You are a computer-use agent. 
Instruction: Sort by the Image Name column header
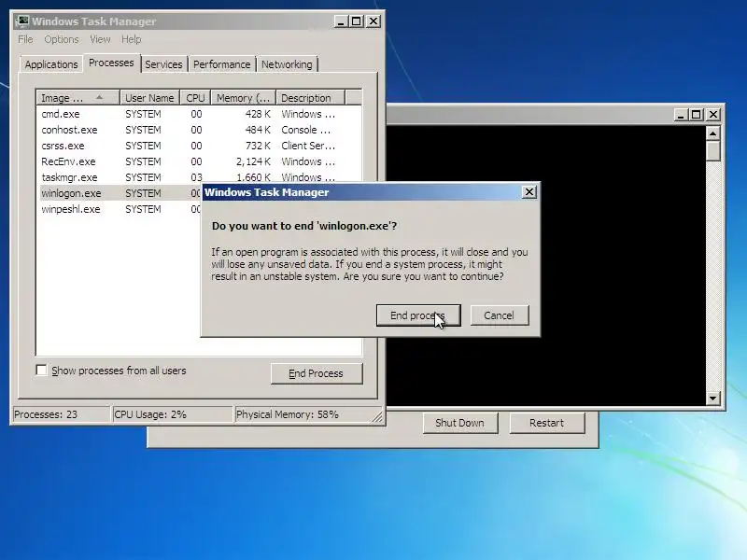coord(78,98)
